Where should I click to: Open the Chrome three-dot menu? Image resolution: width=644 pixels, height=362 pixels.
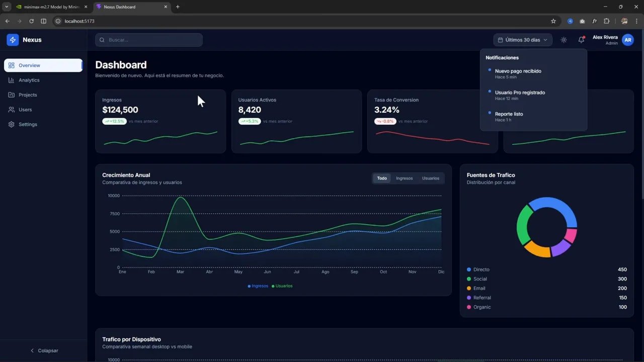point(636,21)
